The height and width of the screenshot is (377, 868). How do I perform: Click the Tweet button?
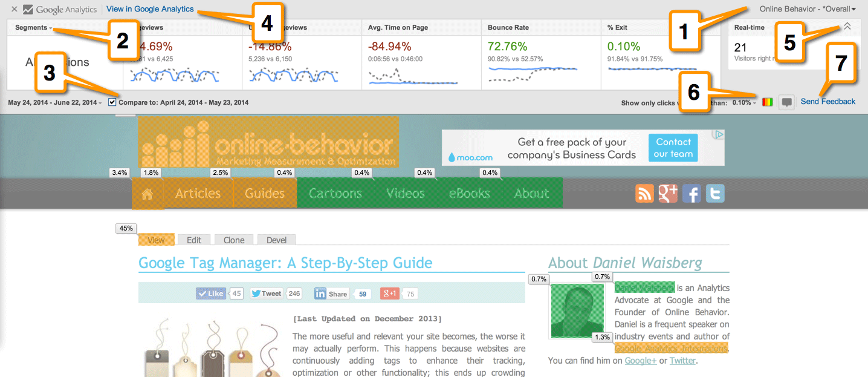pos(266,293)
